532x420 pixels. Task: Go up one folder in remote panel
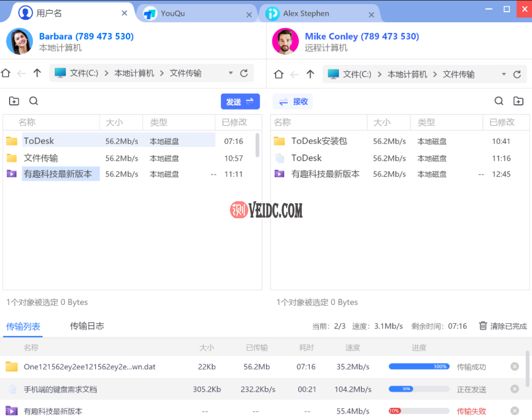point(311,75)
